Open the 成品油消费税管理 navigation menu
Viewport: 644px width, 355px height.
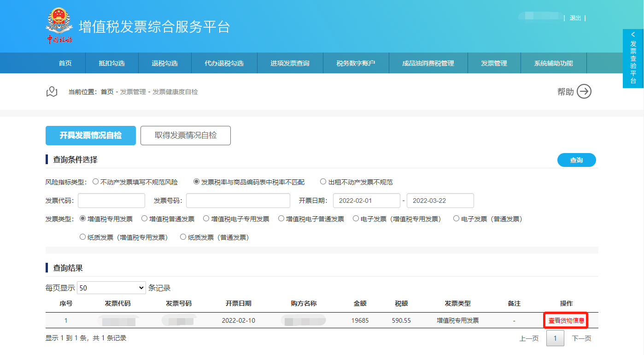[428, 63]
